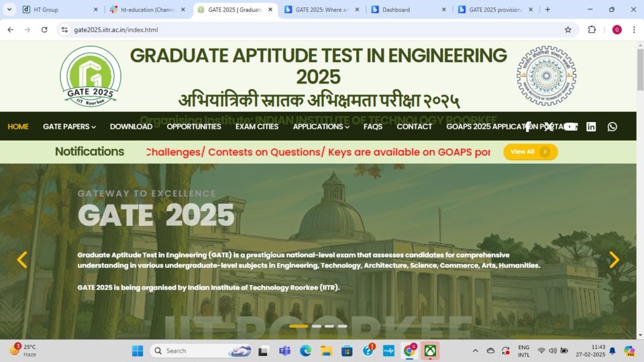
Task: Open the DOWNLOAD menu item
Action: coord(131,127)
